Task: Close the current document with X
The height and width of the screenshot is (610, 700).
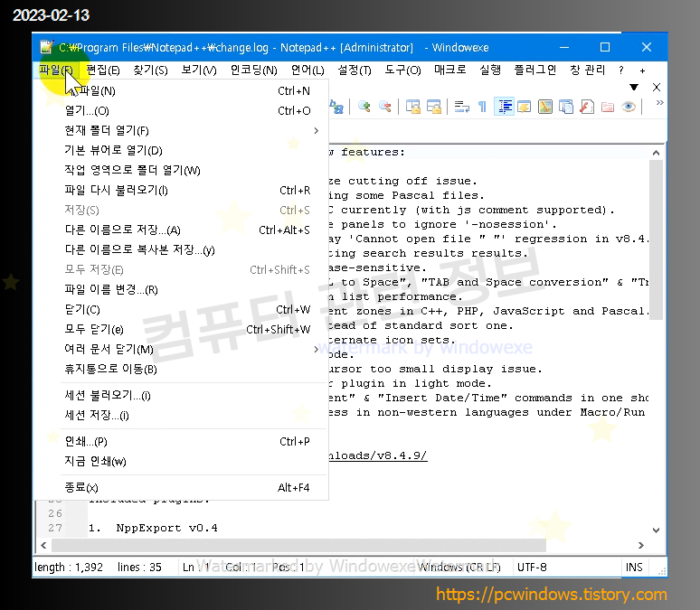Action: point(657,87)
